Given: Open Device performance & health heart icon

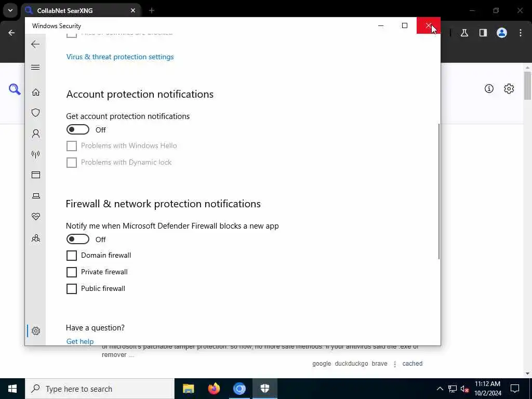Looking at the screenshot, I should click(x=36, y=217).
